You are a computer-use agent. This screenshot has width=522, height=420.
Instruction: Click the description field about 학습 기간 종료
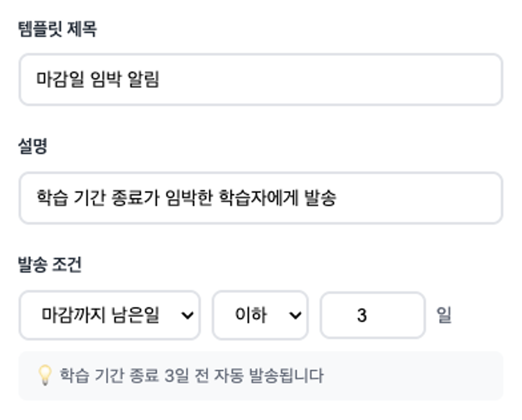tap(261, 197)
